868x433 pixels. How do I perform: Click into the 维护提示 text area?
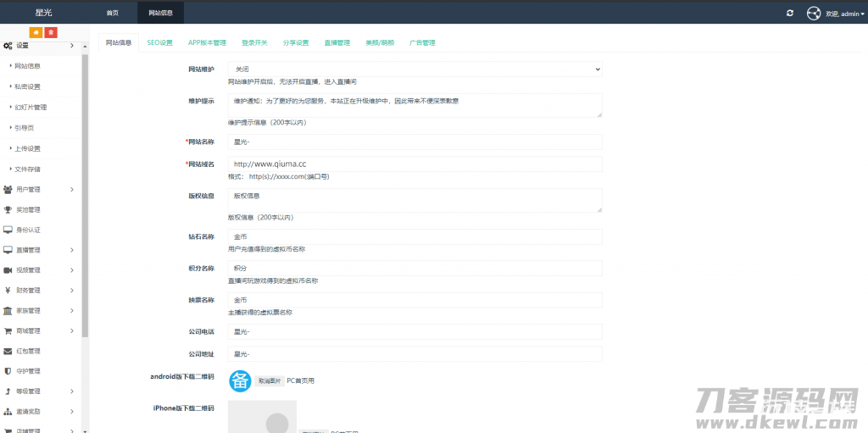(415, 105)
